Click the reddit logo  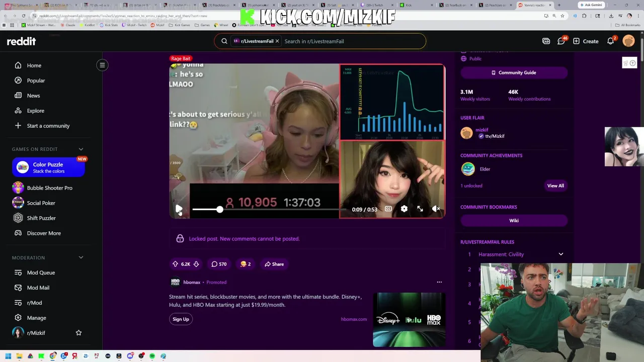click(x=21, y=41)
